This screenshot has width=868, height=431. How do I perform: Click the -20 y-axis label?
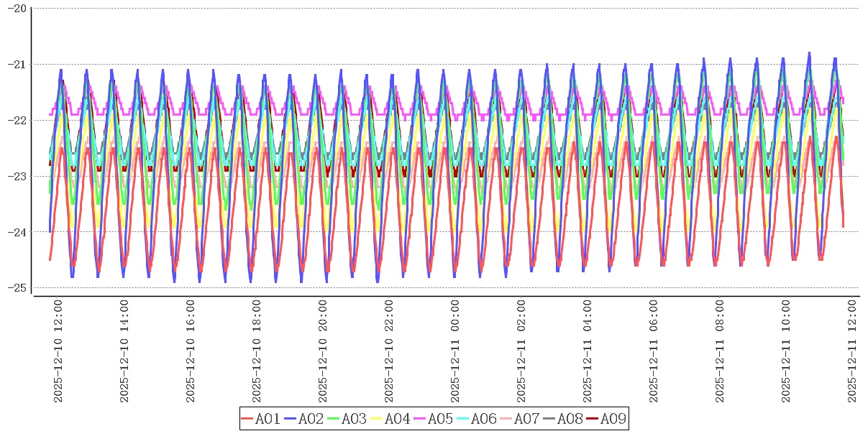[x=17, y=9]
